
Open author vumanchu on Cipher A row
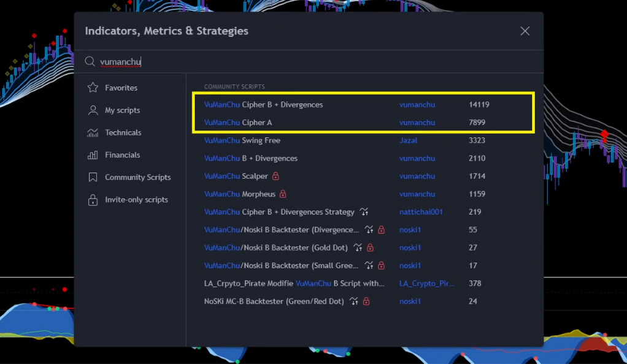417,123
